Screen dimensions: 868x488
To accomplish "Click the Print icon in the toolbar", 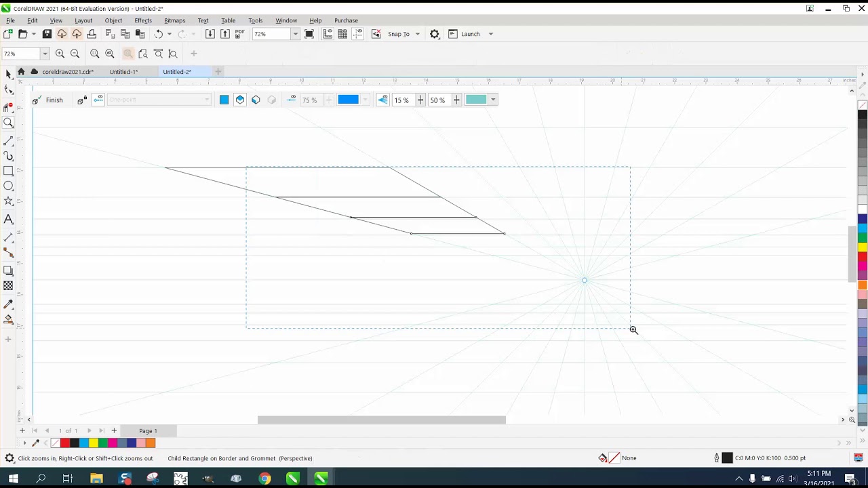I will tap(92, 34).
